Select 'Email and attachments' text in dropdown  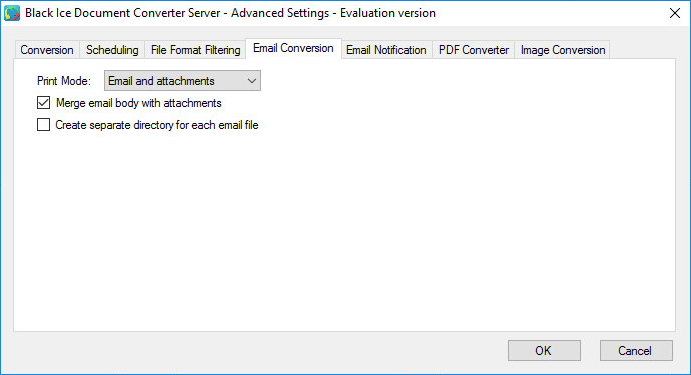click(x=161, y=81)
